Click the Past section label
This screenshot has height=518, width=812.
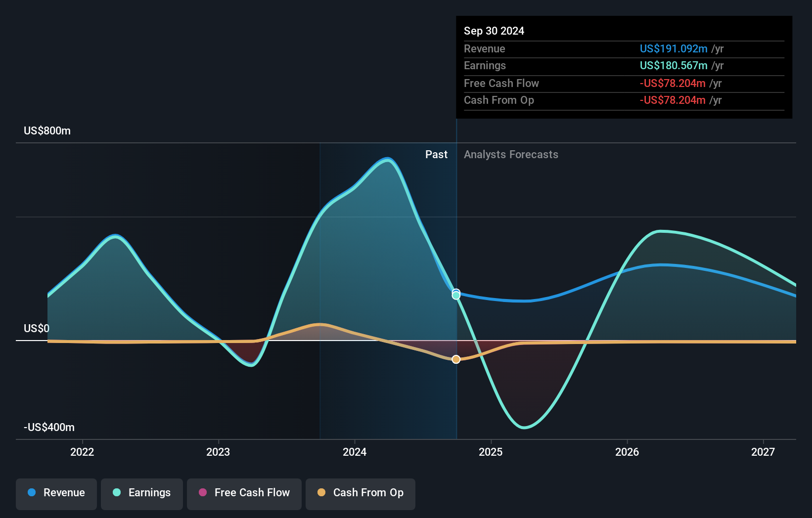point(436,155)
